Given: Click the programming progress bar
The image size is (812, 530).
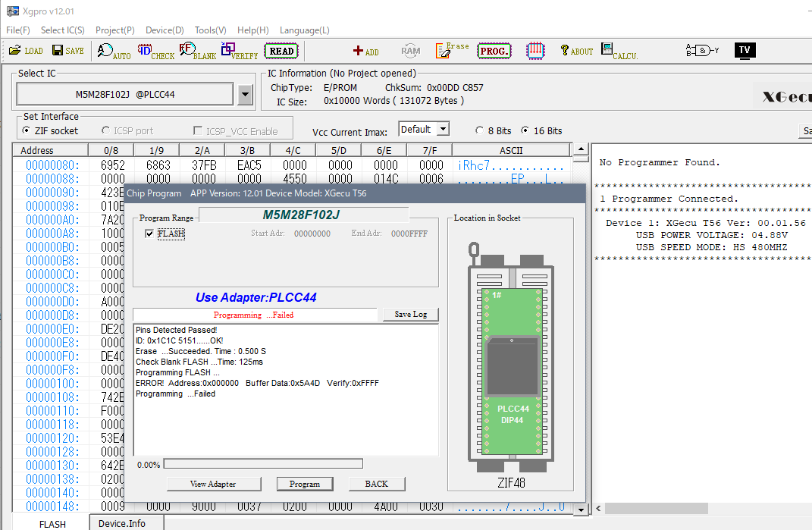Looking at the screenshot, I should click(263, 464).
